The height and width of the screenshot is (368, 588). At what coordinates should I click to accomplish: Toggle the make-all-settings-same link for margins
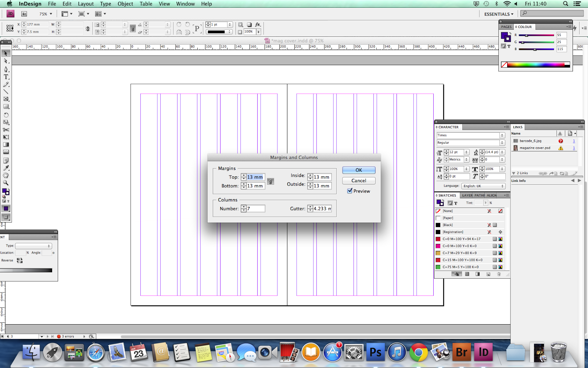[271, 181]
